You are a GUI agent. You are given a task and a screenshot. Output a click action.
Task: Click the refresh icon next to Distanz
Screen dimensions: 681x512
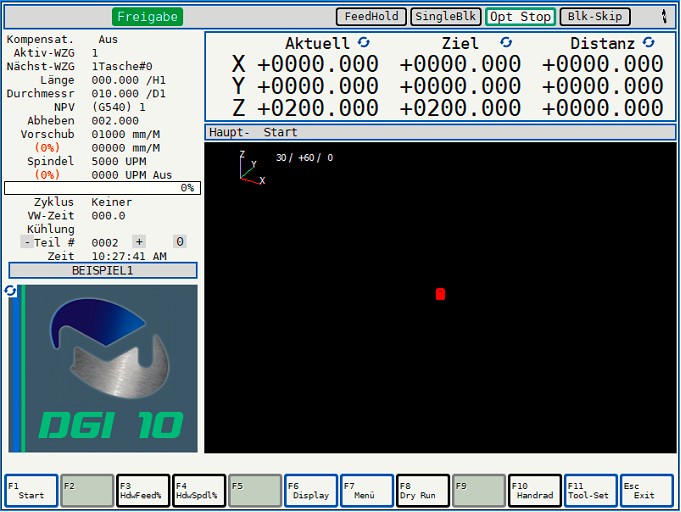pyautogui.click(x=648, y=42)
